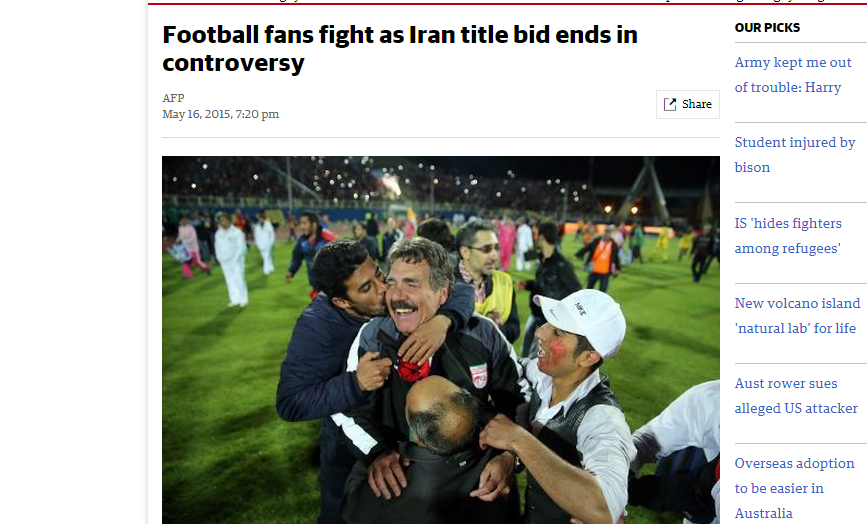Click the football celebration article photo

(x=441, y=340)
